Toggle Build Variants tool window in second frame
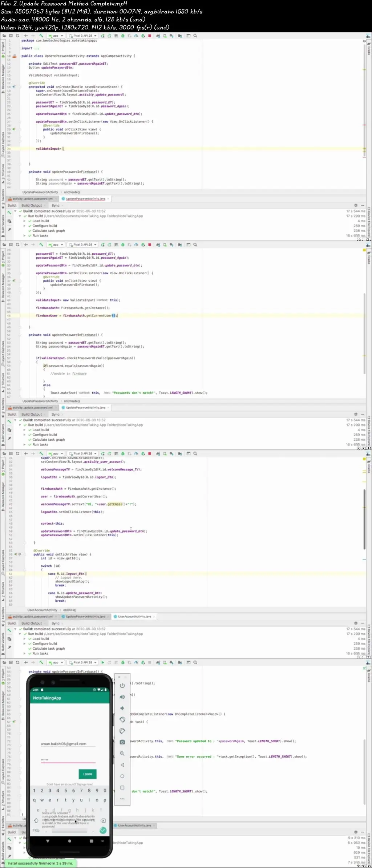Screen dimensions: 372x868 pos(3,435)
